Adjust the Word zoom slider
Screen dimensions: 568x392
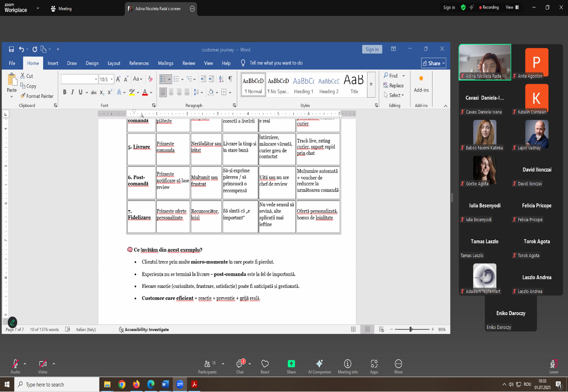pos(411,329)
